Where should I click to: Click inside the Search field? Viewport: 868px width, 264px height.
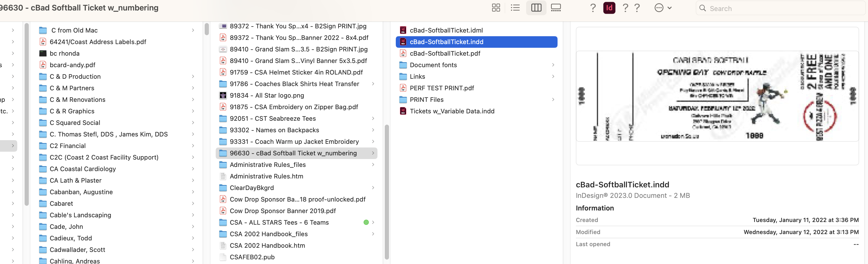[758, 8]
